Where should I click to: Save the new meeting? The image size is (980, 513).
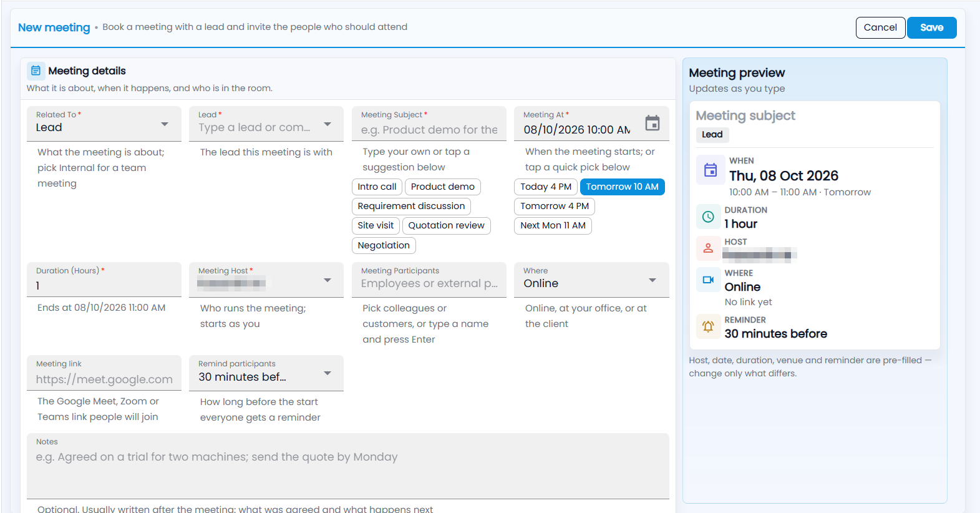point(931,27)
